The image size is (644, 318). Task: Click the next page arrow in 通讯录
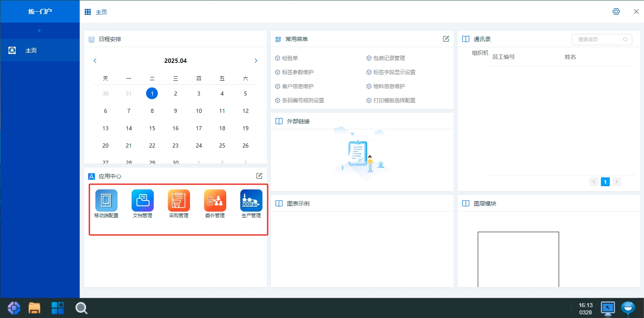click(x=617, y=182)
